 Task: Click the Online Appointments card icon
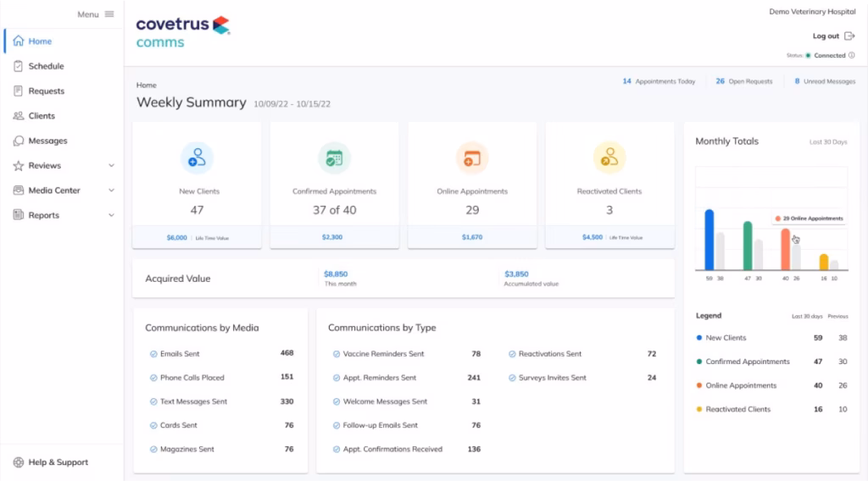[x=472, y=158]
